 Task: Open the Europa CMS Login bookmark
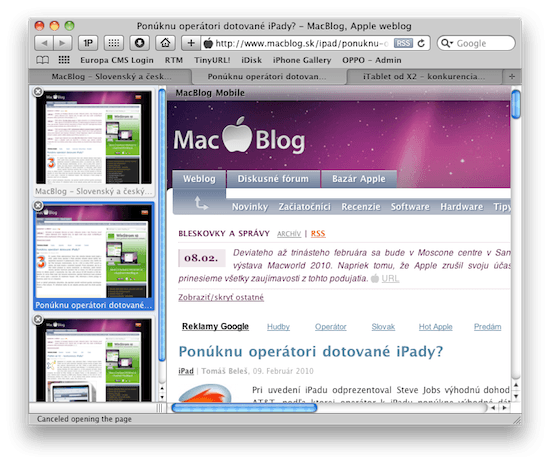pyautogui.click(x=117, y=60)
